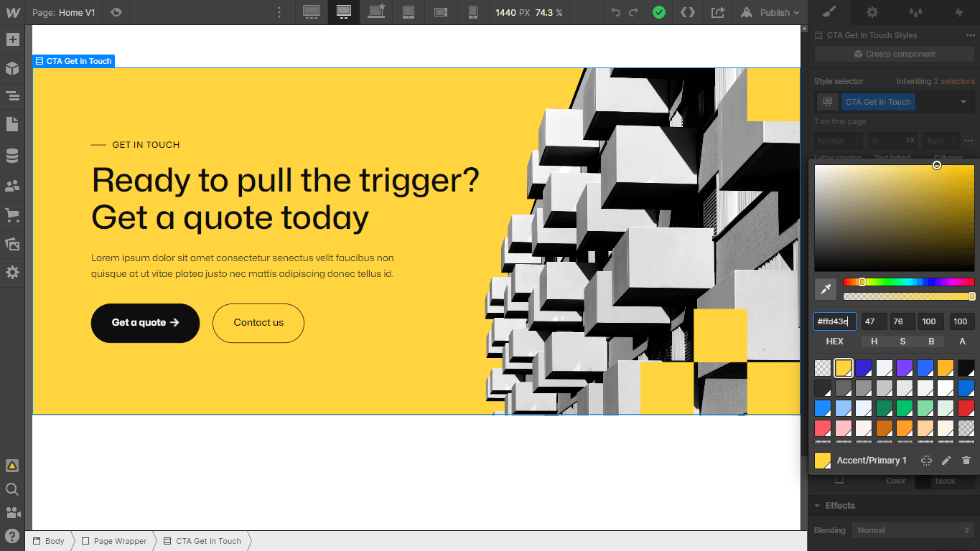The height and width of the screenshot is (551, 980).
Task: Click the Create component button
Action: pos(894,53)
